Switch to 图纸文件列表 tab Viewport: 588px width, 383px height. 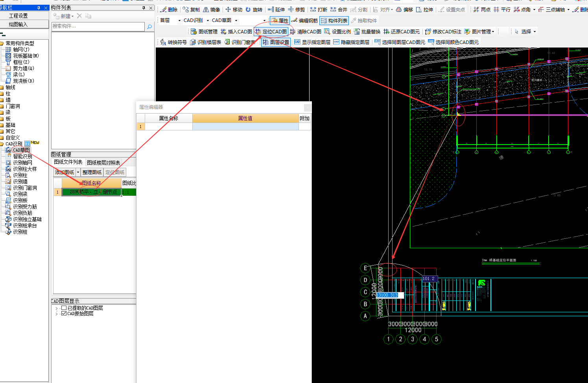pyautogui.click(x=68, y=162)
